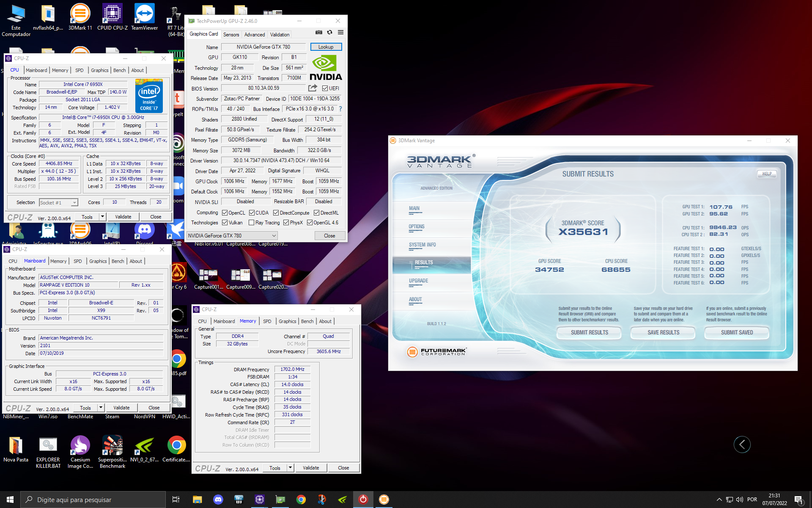Click the NVIDIA taskbar icon
The image size is (812, 508).
(343, 500)
